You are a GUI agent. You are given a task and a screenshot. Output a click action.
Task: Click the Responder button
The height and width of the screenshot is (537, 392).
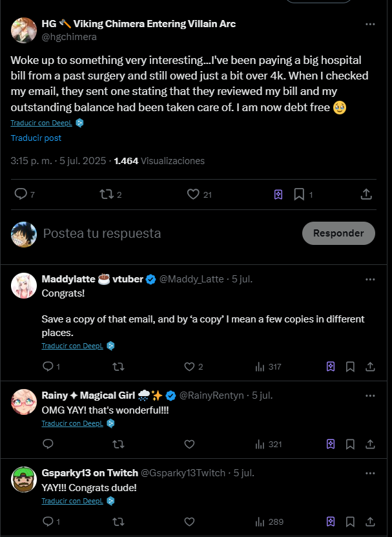click(x=338, y=233)
